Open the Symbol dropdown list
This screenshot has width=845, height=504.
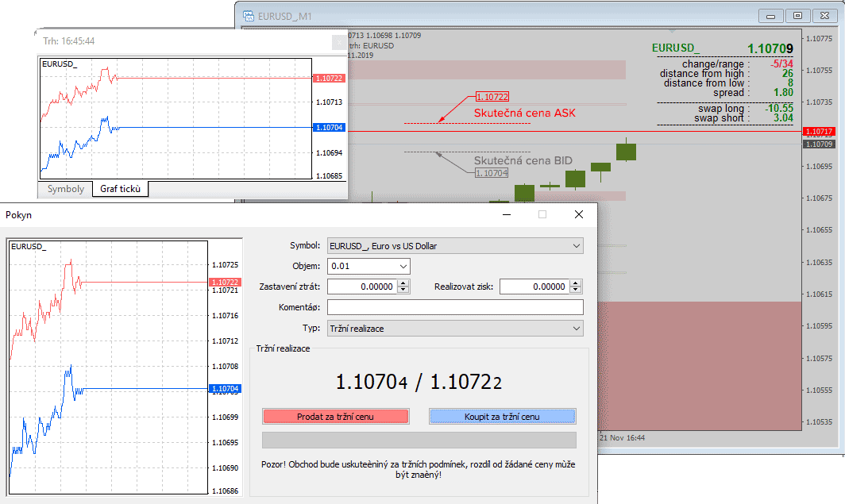[576, 246]
